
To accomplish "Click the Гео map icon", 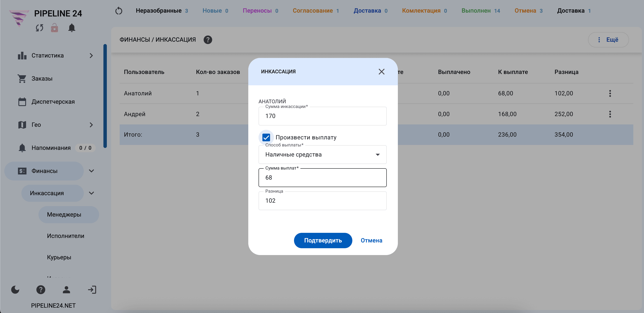I will [x=22, y=125].
